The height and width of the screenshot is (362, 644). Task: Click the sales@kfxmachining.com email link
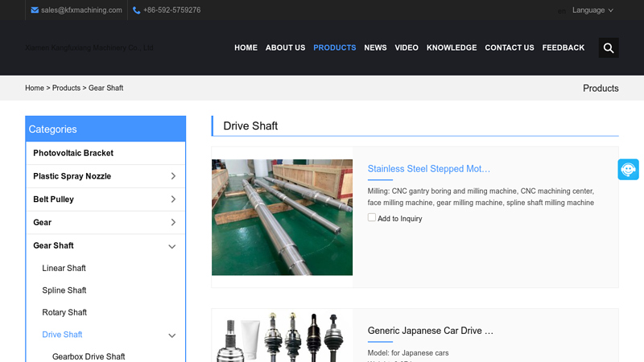click(x=81, y=10)
